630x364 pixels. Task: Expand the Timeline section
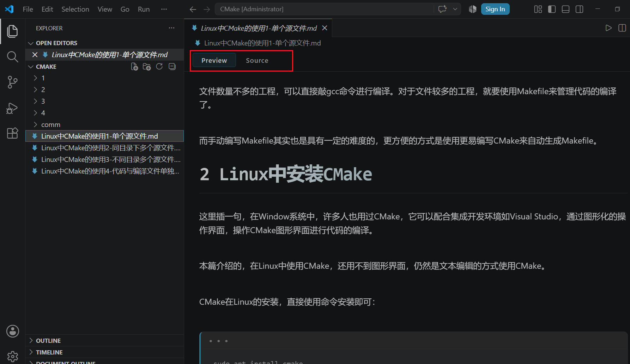pyautogui.click(x=105, y=352)
